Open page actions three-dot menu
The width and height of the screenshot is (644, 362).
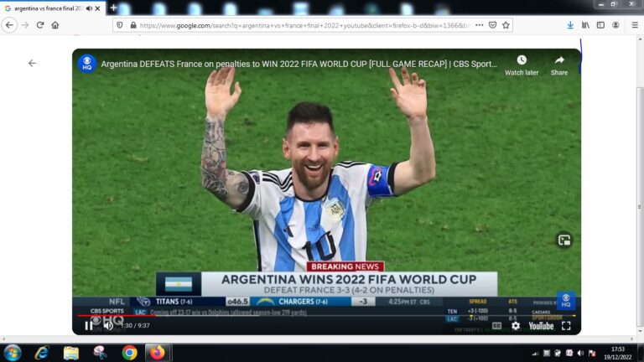click(479, 25)
